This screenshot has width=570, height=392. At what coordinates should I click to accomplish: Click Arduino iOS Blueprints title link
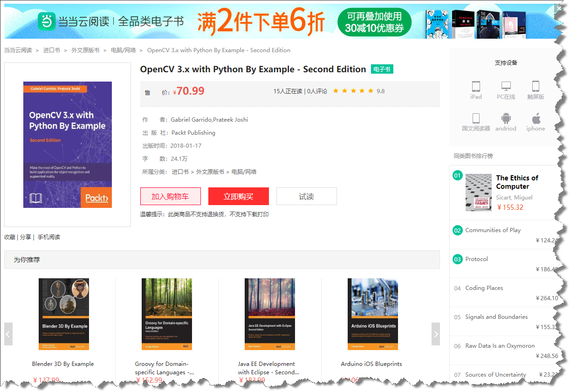[x=371, y=364]
